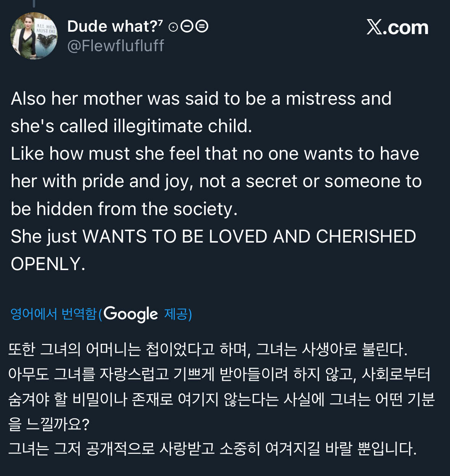Click the Korean text "을 느낄까요?"
The height and width of the screenshot is (476, 450).
pyautogui.click(x=49, y=424)
